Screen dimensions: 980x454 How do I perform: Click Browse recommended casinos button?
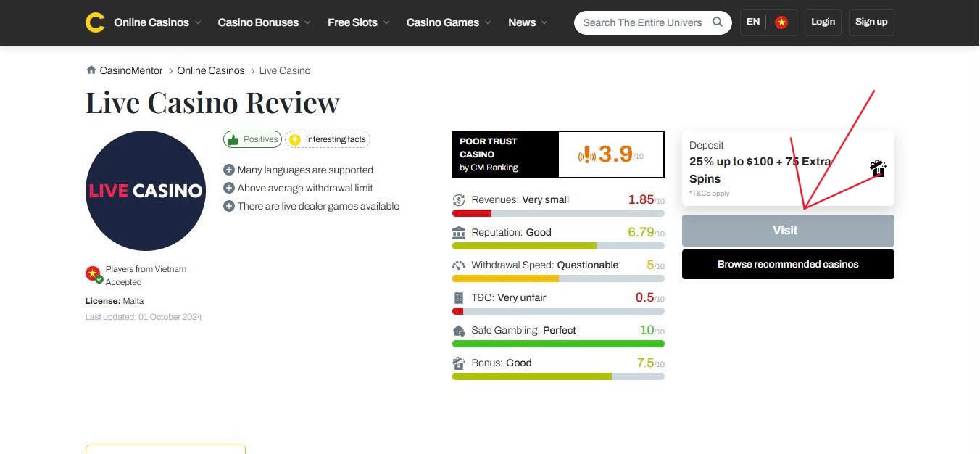coord(788,265)
